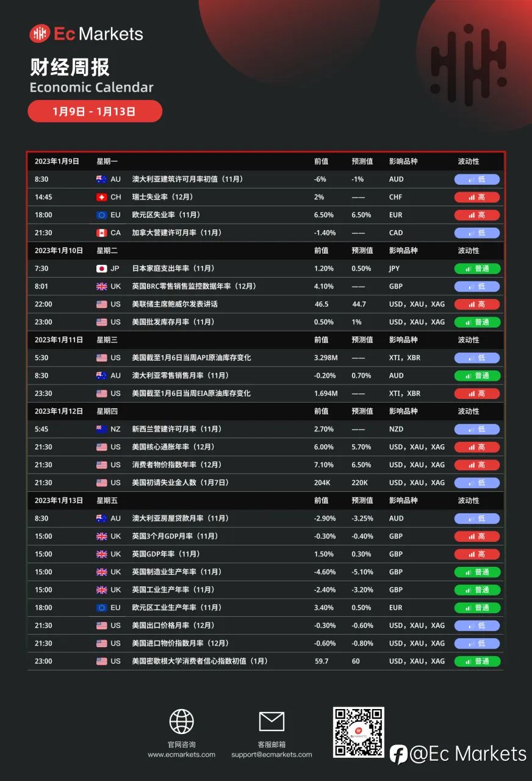
Task: Click the 普通 badge in 美国密歇根大学消费者信心指数 row
Action: tap(477, 661)
